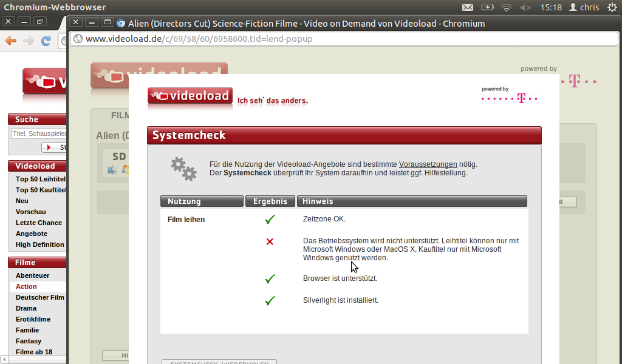Viewport: 622px width, 364px height.
Task: Click the red X for unsupported Betriebssystem
Action: coord(270,241)
